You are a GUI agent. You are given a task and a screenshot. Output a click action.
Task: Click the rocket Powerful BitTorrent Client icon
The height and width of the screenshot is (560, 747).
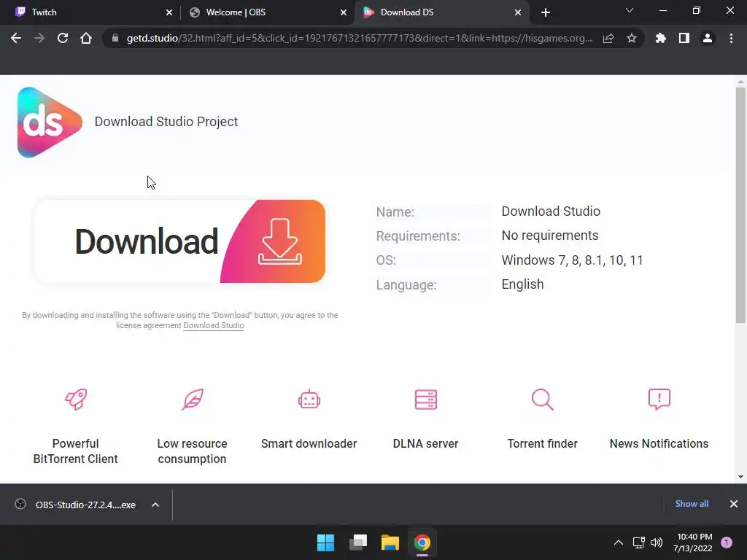pyautogui.click(x=76, y=399)
